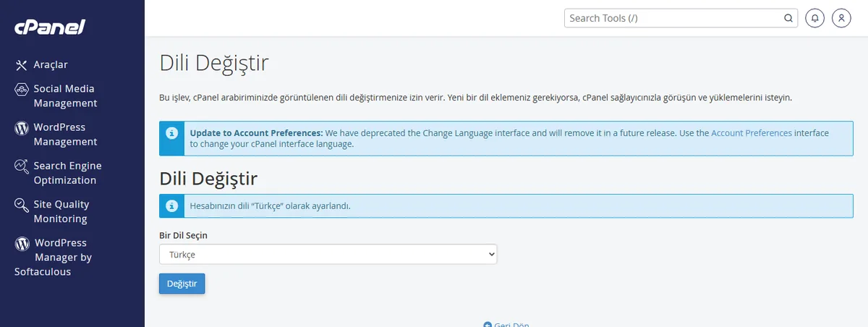Image resolution: width=868 pixels, height=327 pixels.
Task: Click the WordPress Management icon
Action: coord(21,128)
